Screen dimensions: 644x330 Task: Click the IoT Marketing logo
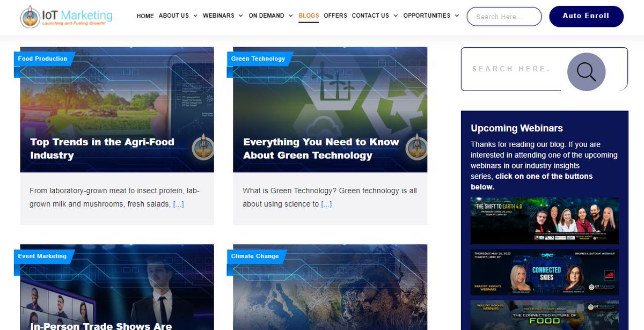67,17
